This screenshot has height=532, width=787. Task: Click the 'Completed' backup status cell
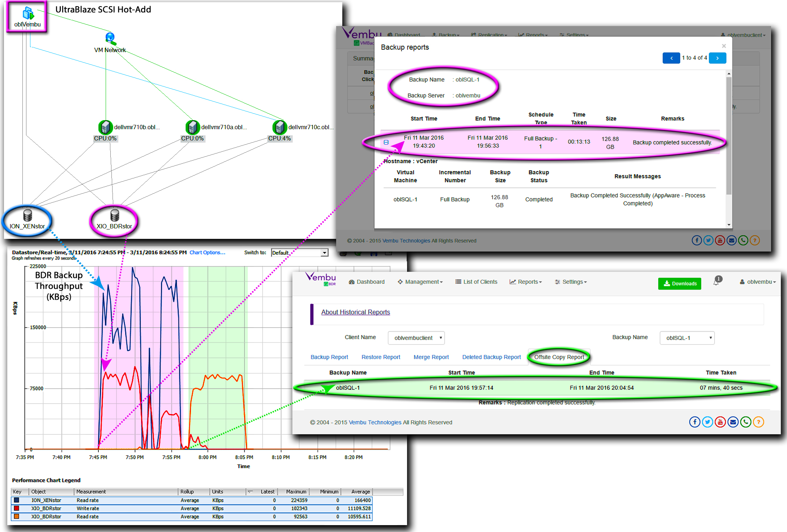(x=539, y=199)
